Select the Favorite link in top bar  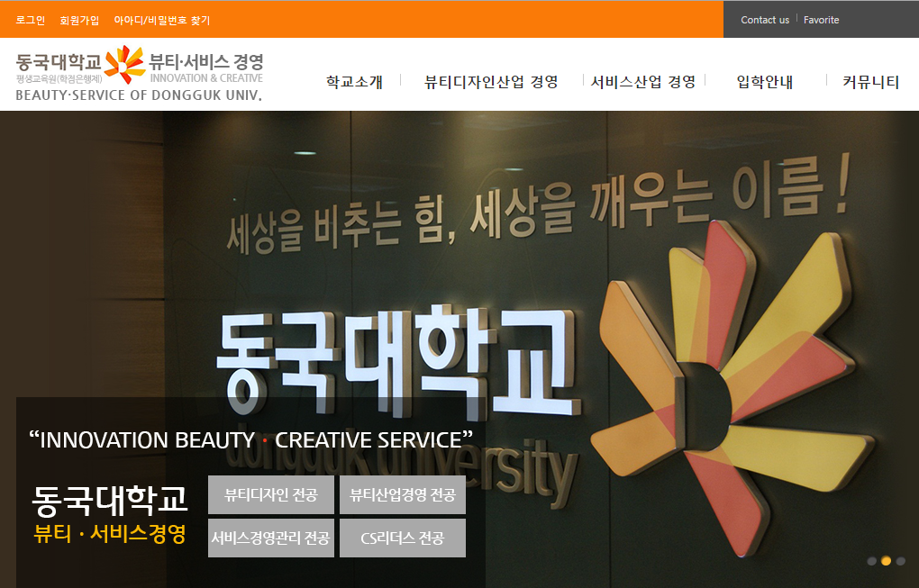pyautogui.click(x=821, y=20)
